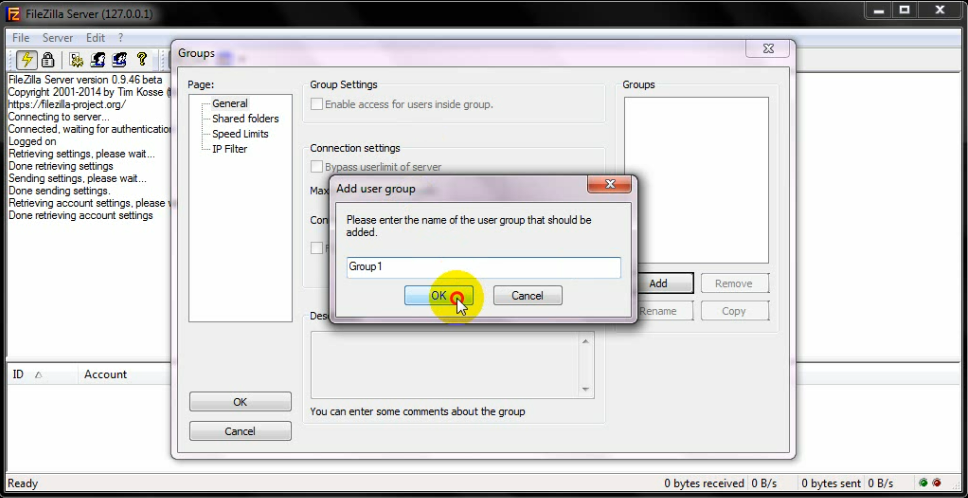
Task: Click description scrollbar up arrow
Action: point(585,341)
